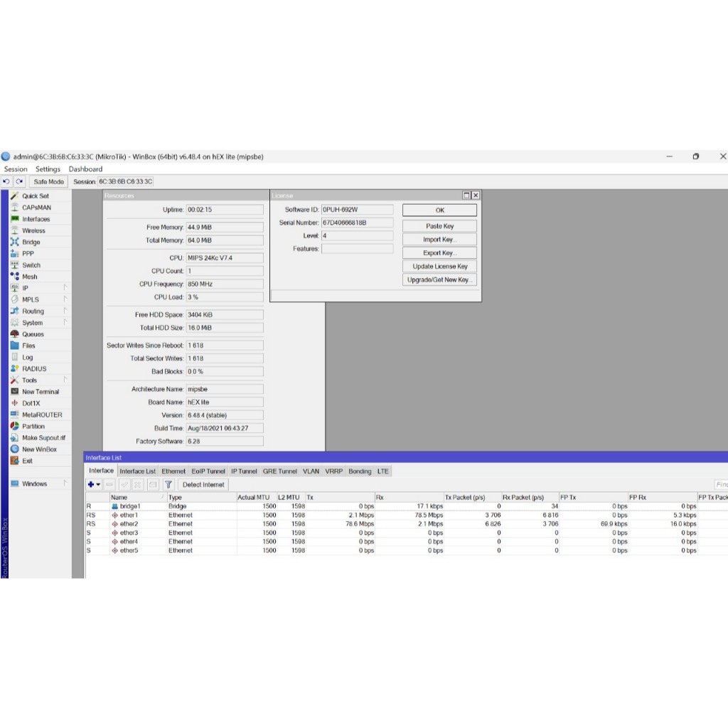Screen dimensions: 728x728
Task: Launch New Terminal from the sidebar
Action: pos(40,392)
